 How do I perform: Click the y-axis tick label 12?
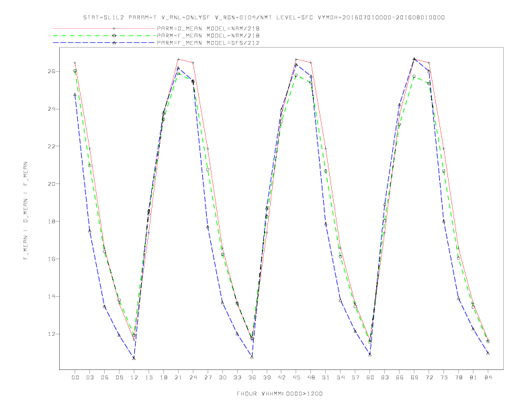(52, 334)
